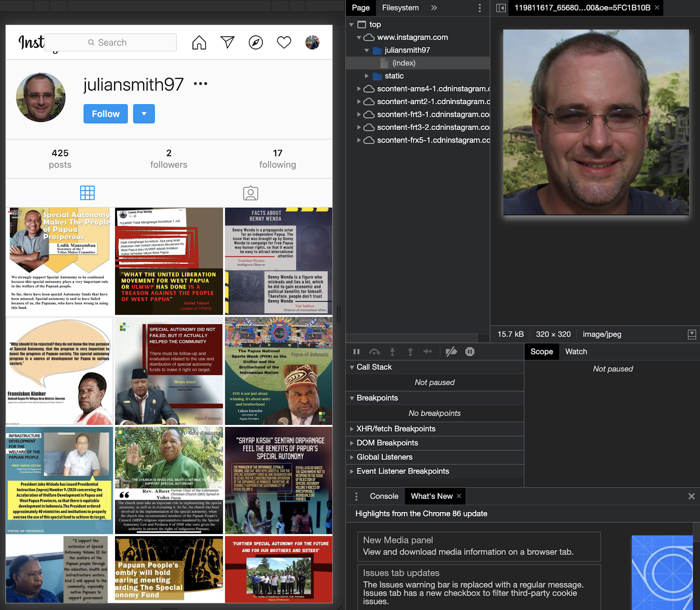Open the Sources navigator three-dot menu
Screen dimensions: 700x610
pyautogui.click(x=479, y=8)
